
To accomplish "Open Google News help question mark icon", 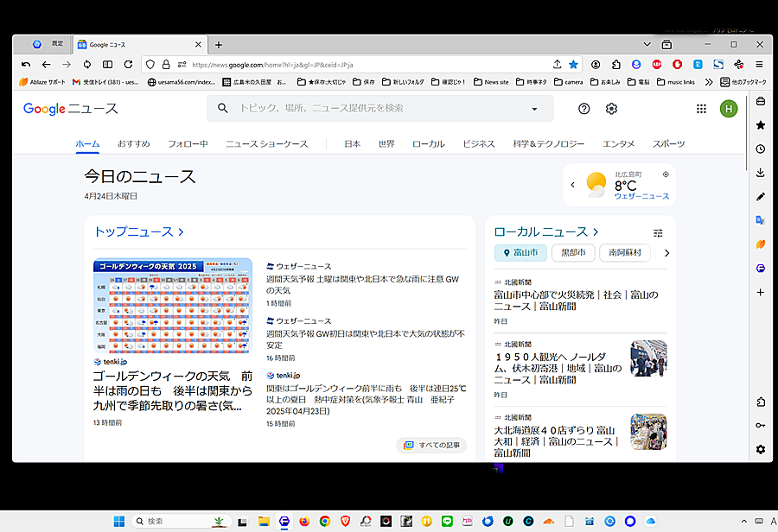I will click(x=584, y=109).
